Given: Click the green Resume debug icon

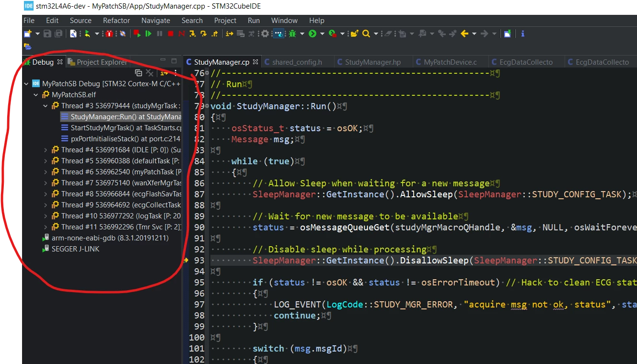Looking at the screenshot, I should point(148,34).
